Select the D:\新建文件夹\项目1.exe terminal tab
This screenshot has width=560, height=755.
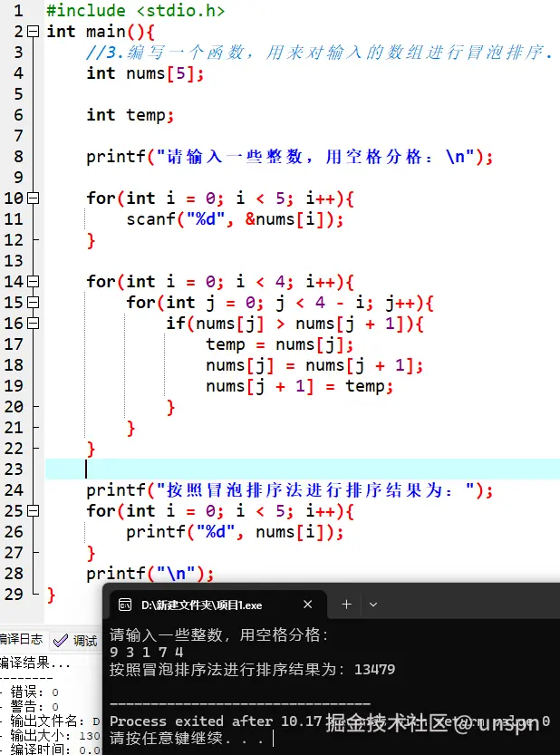click(x=218, y=605)
